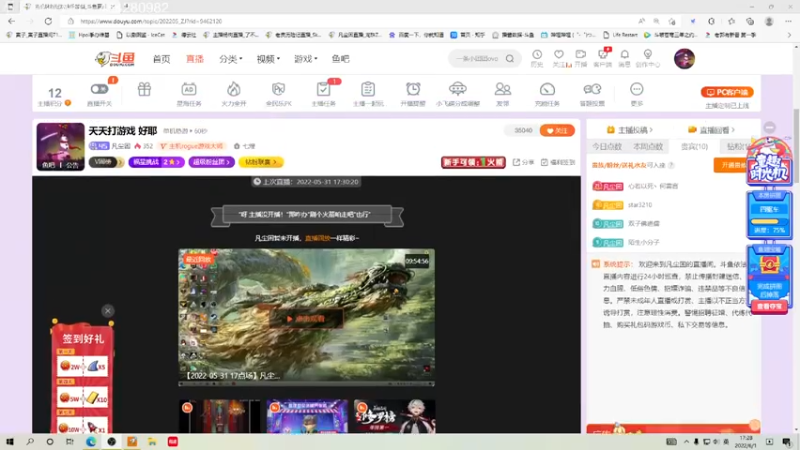Expand the dark rank badge pill with arrow

click(x=106, y=162)
